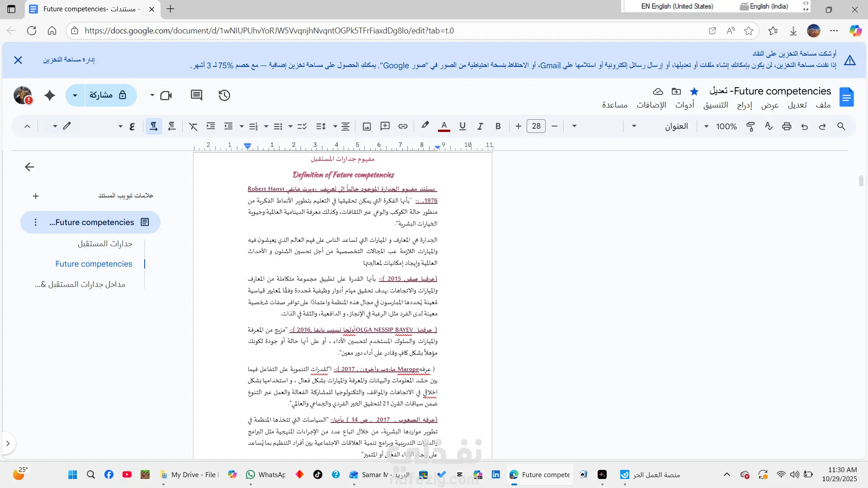
Task: Toggle bold formatting
Action: coord(498,126)
